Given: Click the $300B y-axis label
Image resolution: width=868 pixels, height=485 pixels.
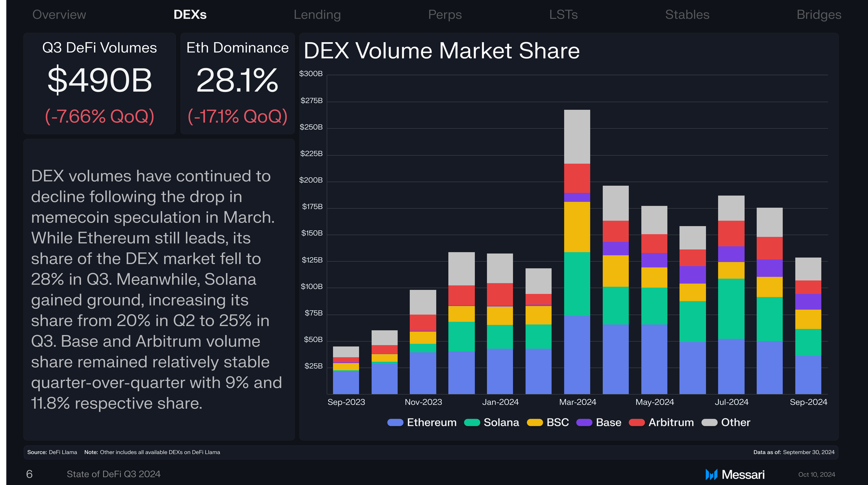Looking at the screenshot, I should [x=311, y=74].
